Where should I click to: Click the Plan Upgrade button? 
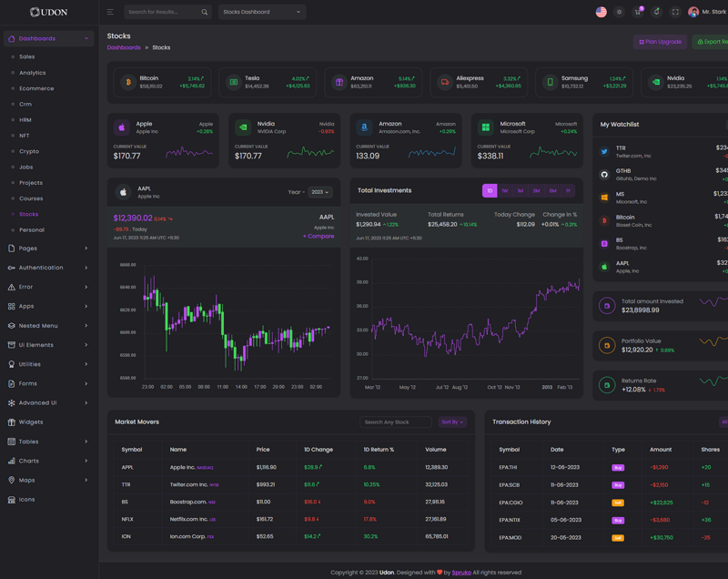pos(660,42)
